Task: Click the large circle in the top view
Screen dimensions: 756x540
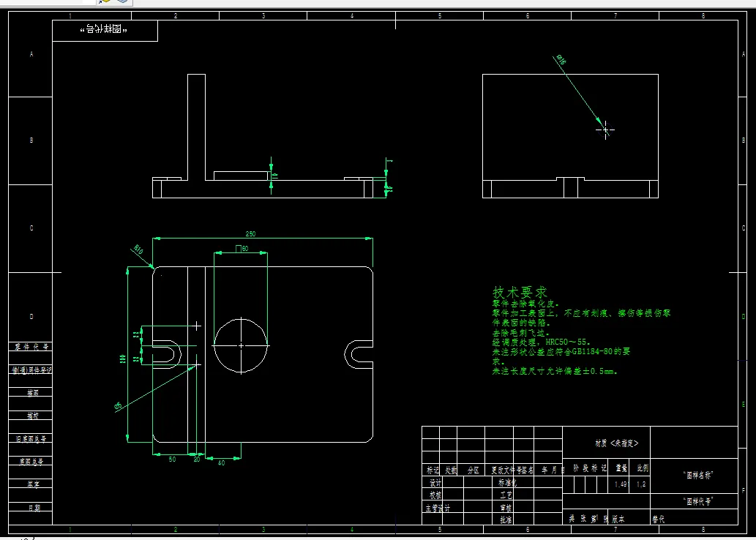Action: click(x=241, y=345)
